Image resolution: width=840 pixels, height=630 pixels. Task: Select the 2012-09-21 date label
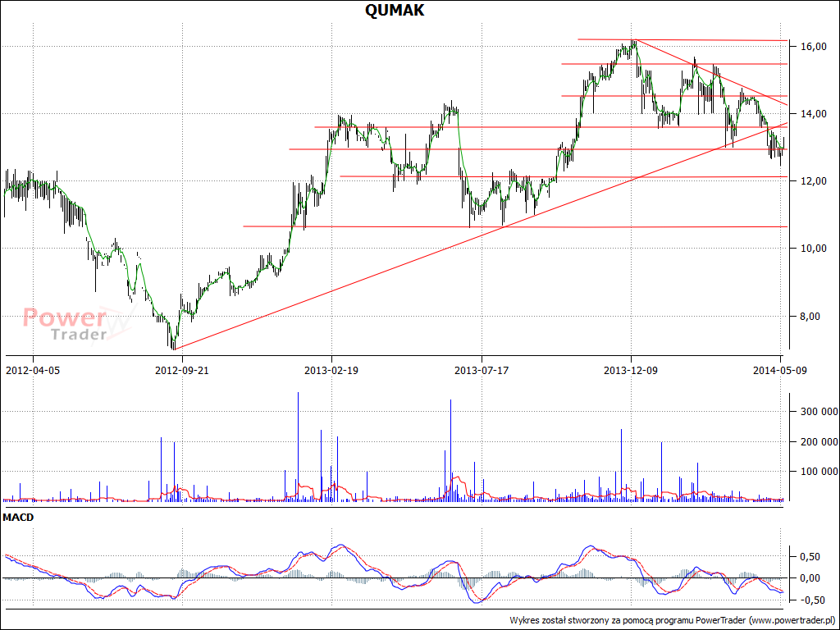pos(181,370)
